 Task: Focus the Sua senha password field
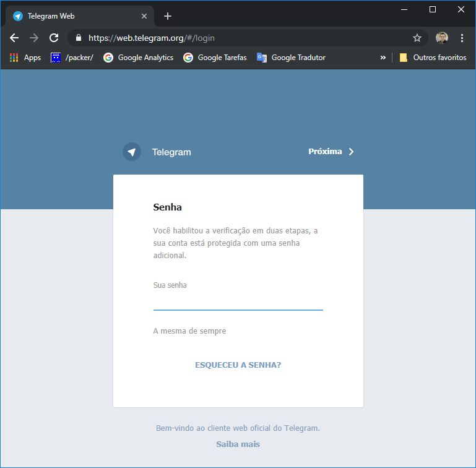[238, 301]
